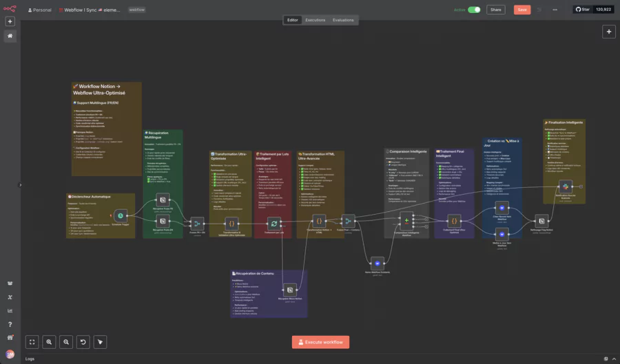Expand the collapsed left sidebar arrow
Viewport: 620px width, 364px height.
tap(20, 185)
